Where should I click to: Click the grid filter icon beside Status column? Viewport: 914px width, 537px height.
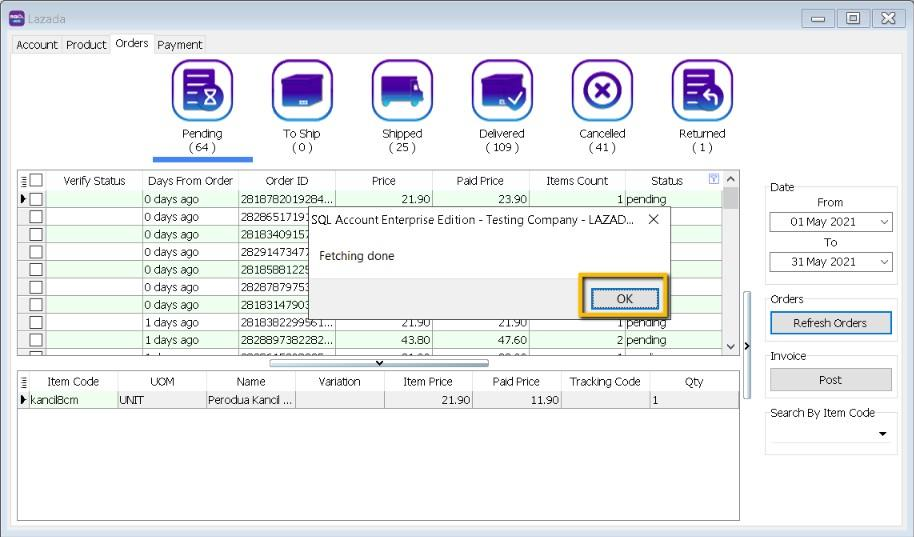tap(714, 180)
